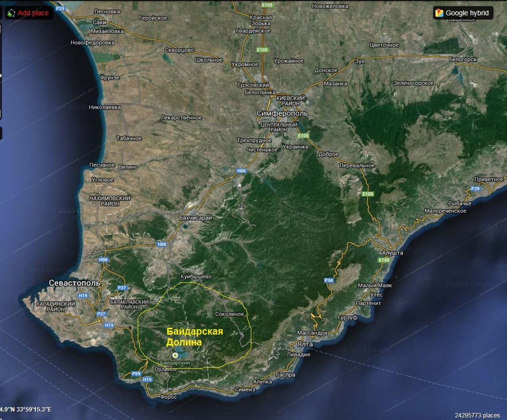Click the 24295773 places counter
Screen dimensions: 507x420
(x=477, y=415)
